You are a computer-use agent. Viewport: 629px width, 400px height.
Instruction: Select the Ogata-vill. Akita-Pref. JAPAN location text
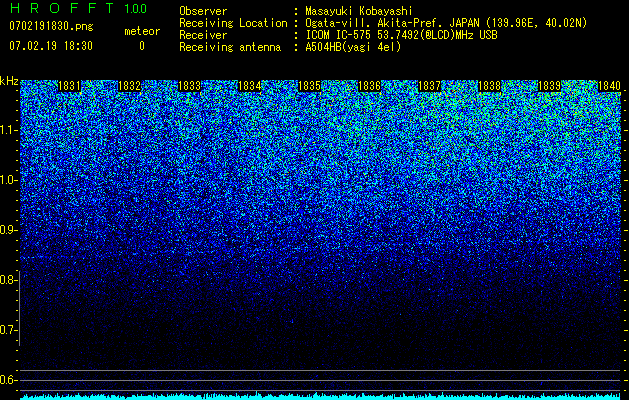click(446, 23)
